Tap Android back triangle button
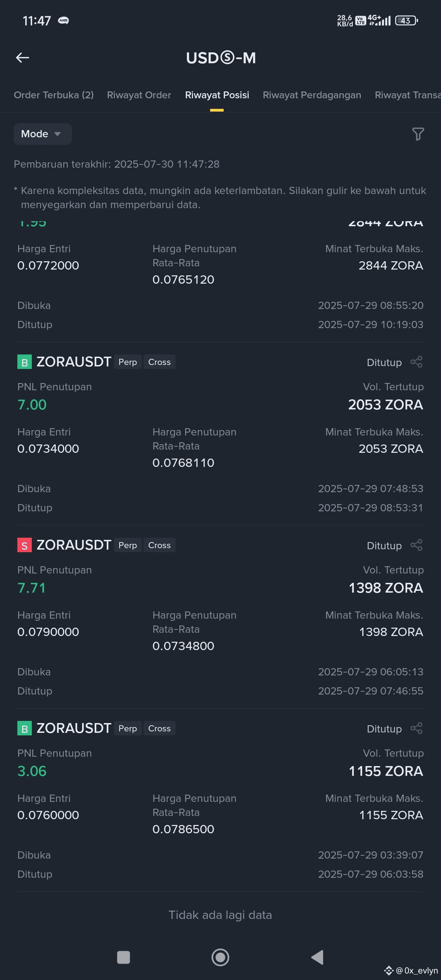This screenshot has width=441, height=980. pyautogui.click(x=317, y=957)
